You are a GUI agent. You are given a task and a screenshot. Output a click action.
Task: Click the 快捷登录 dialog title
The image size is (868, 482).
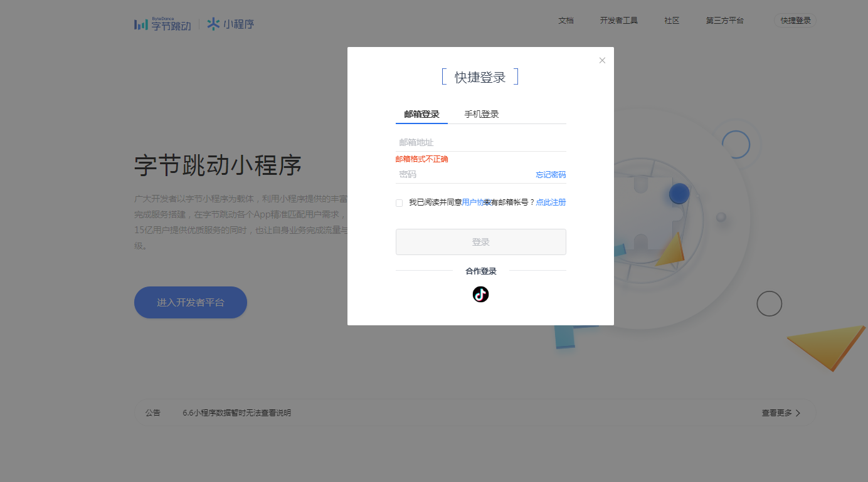[x=480, y=77]
